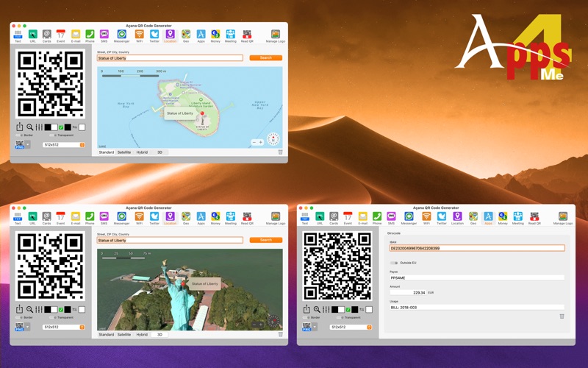
Task: Click the compass in the standard map window
Action: 273,139
